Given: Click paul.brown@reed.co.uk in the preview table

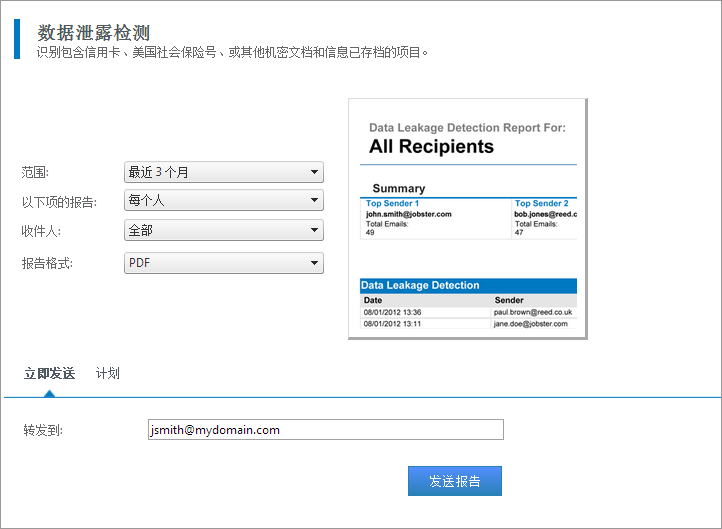Looking at the screenshot, I should point(531,312).
